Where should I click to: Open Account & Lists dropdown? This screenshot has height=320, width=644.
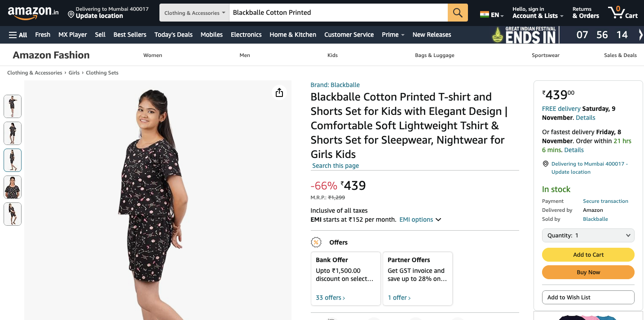[x=538, y=13]
